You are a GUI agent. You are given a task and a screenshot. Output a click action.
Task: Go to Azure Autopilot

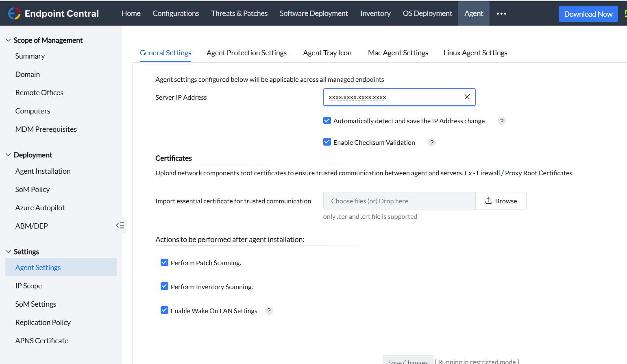40,208
